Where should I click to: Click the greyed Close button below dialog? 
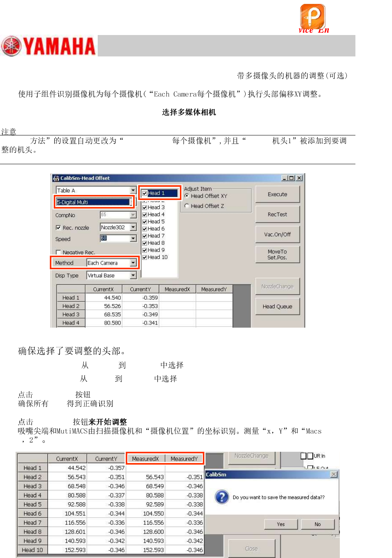[x=251, y=548]
